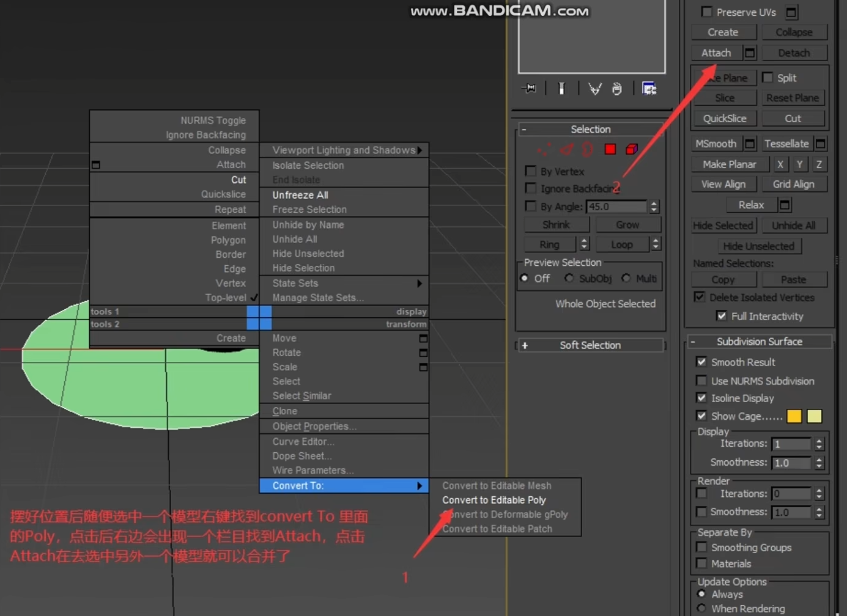This screenshot has width=847, height=616.
Task: Click Make Unique icon in modifier stack
Action: tap(594, 89)
